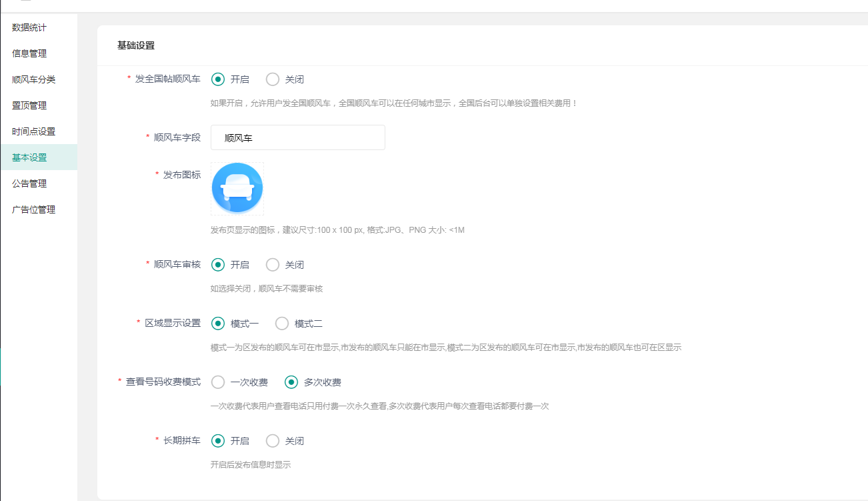
Task: Open 顺风车分类 sidebar item
Action: click(x=33, y=79)
